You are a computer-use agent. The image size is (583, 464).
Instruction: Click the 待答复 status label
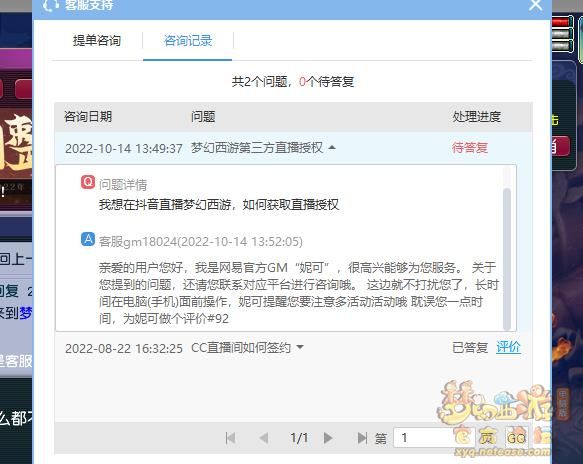470,148
